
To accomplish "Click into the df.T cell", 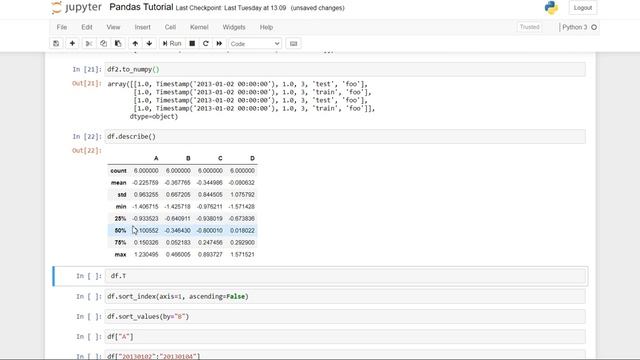I will click(x=345, y=276).
